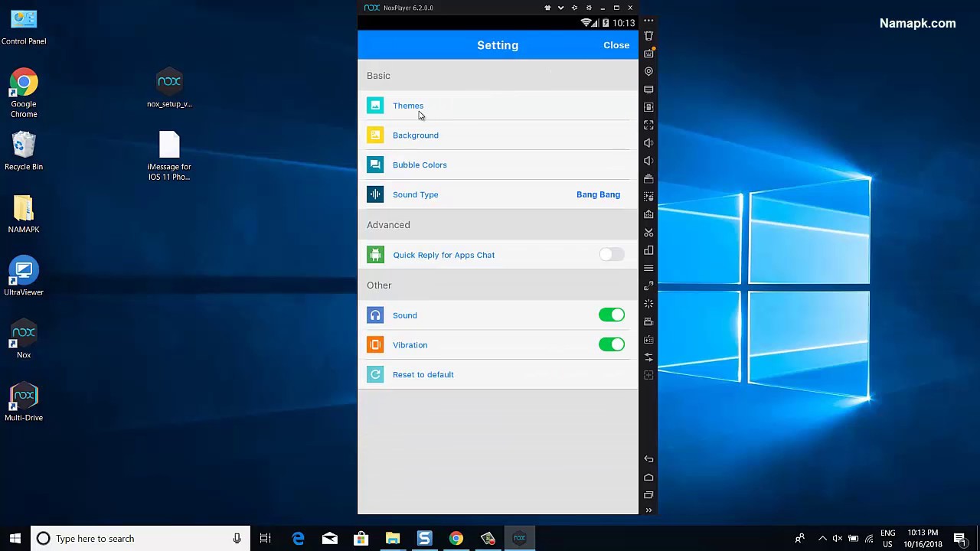Open Microsoft Store from taskbar
The width and height of the screenshot is (980, 551).
tap(361, 539)
